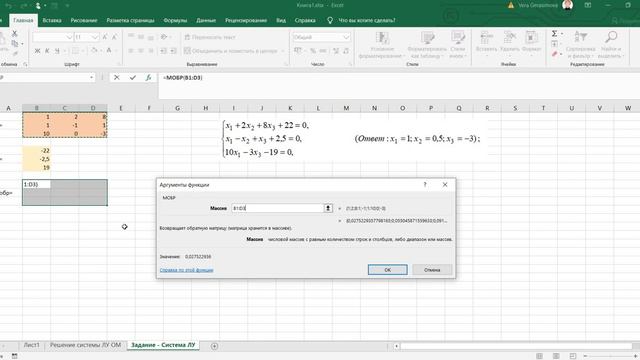The image size is (640, 360).
Task: Open the Данные ribbon tab
Action: point(206,20)
